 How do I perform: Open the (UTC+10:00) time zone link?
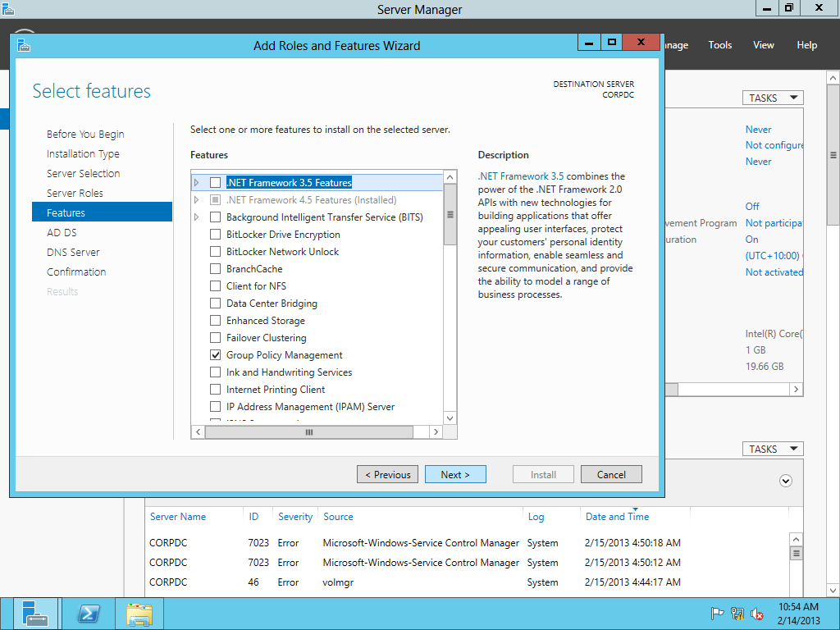coord(774,256)
